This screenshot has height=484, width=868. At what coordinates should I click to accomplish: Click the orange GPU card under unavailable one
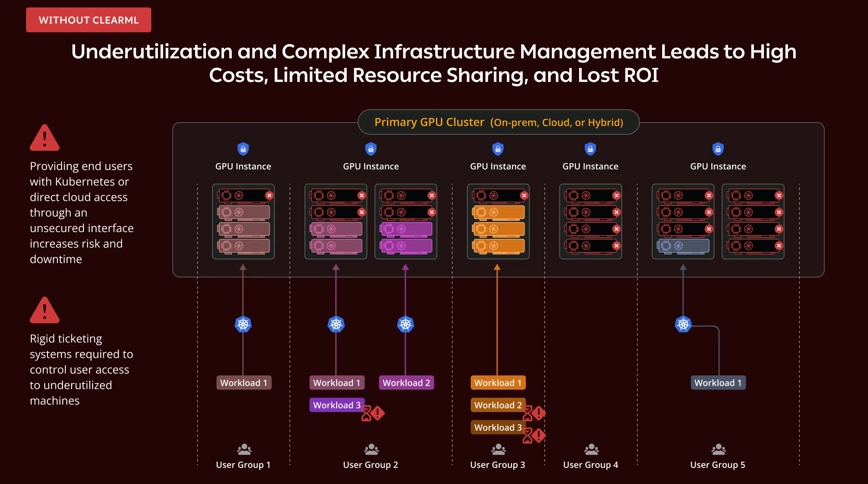(498, 212)
